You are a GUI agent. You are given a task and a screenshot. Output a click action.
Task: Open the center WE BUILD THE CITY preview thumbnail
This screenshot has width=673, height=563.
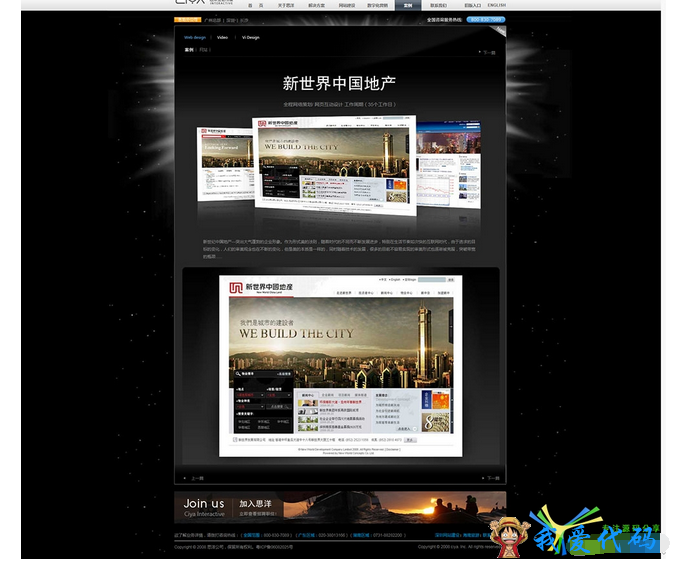pyautogui.click(x=335, y=165)
